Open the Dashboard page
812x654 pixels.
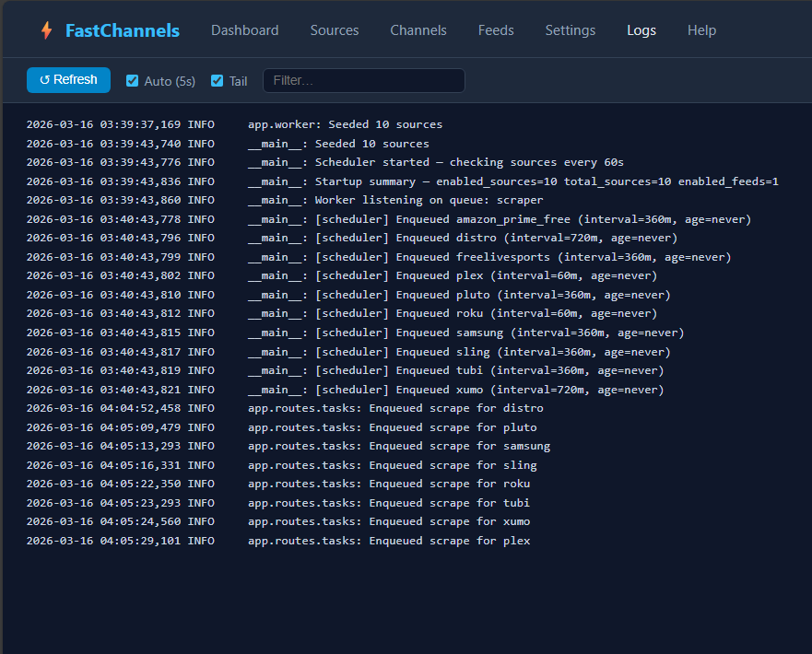[x=244, y=30]
